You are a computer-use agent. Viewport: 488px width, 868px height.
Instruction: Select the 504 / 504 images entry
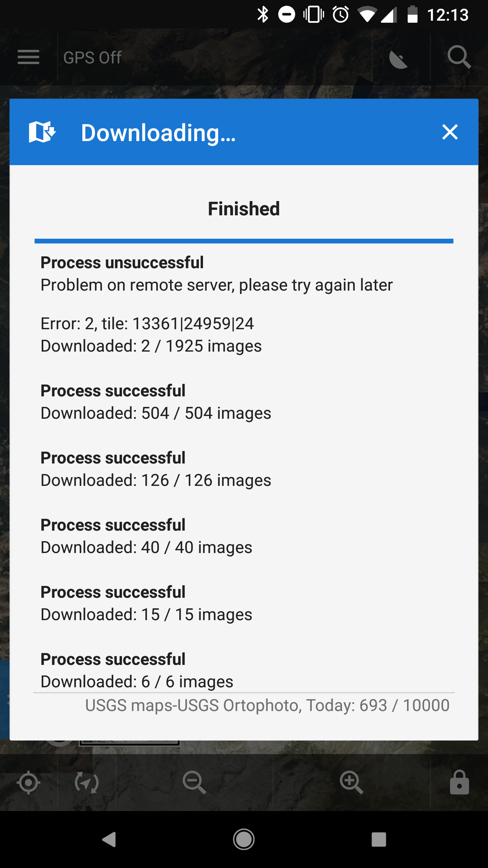[156, 402]
